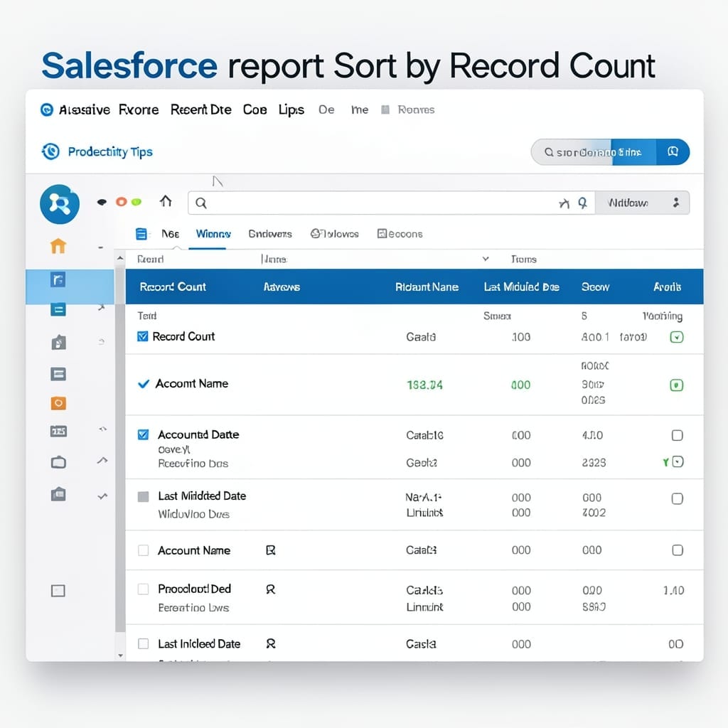Viewport: 728px width, 728px height.
Task: Collapse the dash beside the home sidebar icon
Action: tap(101, 247)
